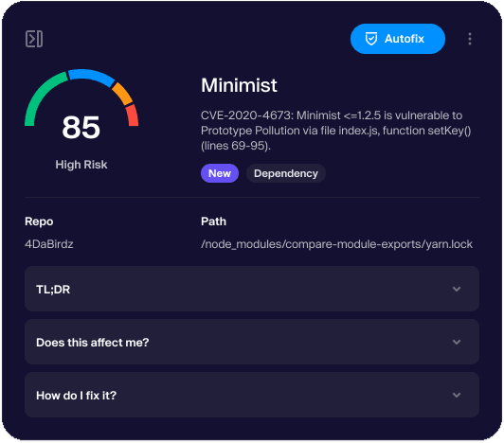The image size is (504, 443).
Task: Click the New tag badge
Action: (x=220, y=173)
